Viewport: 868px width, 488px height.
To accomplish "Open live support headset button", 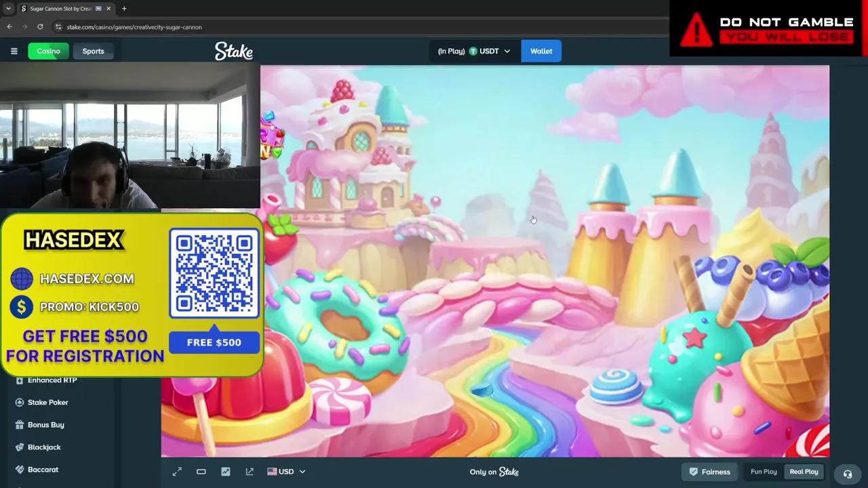I will click(x=847, y=474).
